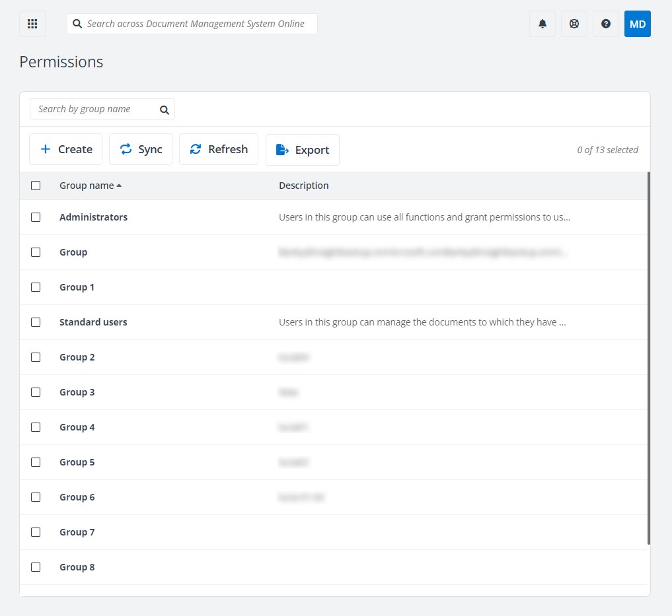This screenshot has height=616, width=672.
Task: Open the MD profile avatar menu
Action: tap(637, 24)
